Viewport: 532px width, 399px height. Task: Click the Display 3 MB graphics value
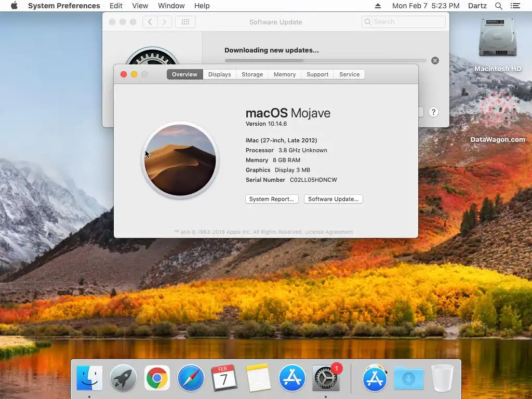click(x=292, y=170)
